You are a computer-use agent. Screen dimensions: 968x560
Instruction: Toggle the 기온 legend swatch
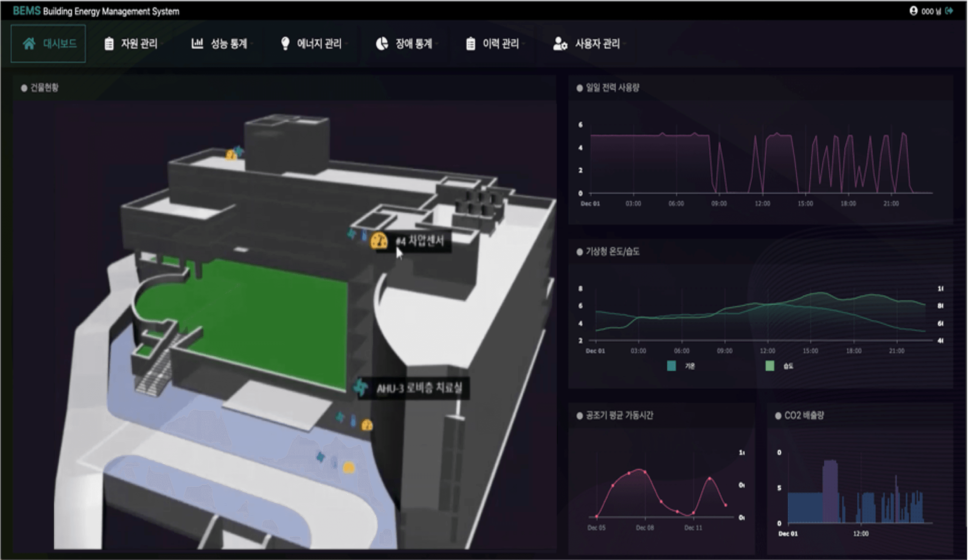pos(672,366)
